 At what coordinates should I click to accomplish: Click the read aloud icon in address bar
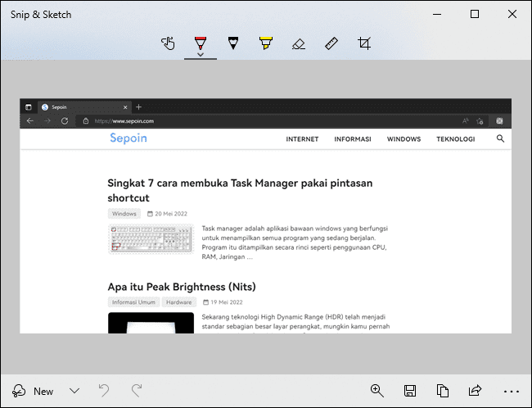(x=465, y=120)
